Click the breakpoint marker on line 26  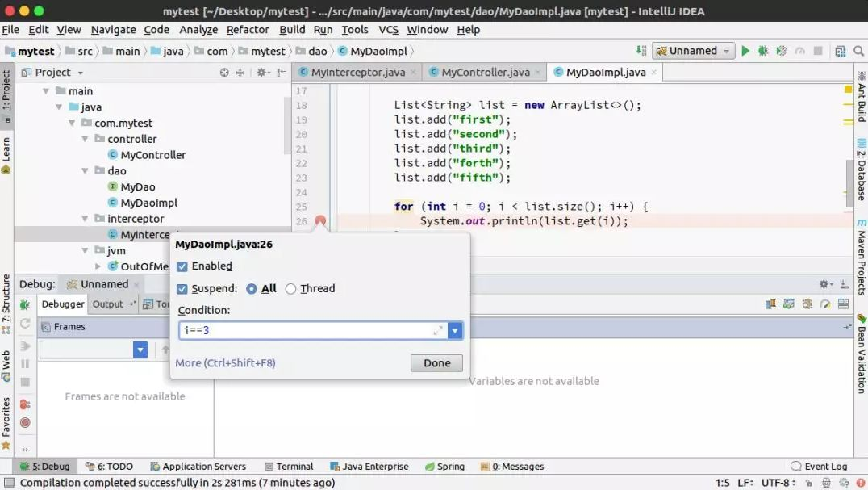[x=320, y=221]
